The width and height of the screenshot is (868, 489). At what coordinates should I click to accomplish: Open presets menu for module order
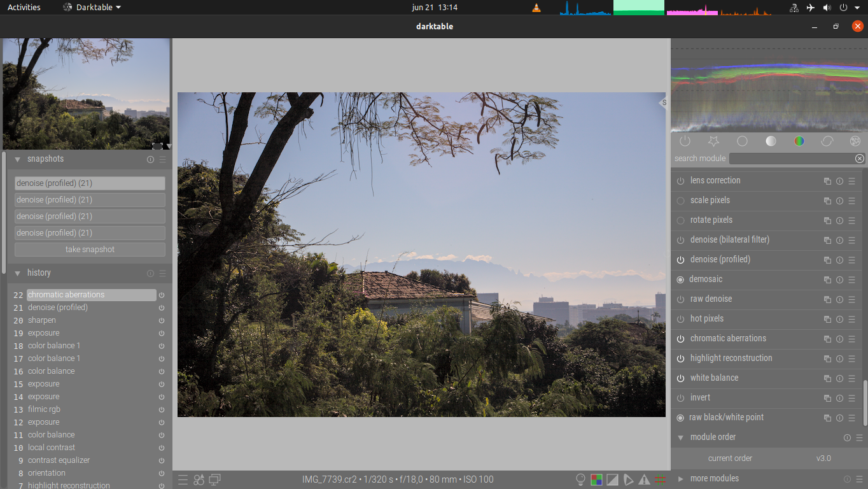(x=859, y=437)
